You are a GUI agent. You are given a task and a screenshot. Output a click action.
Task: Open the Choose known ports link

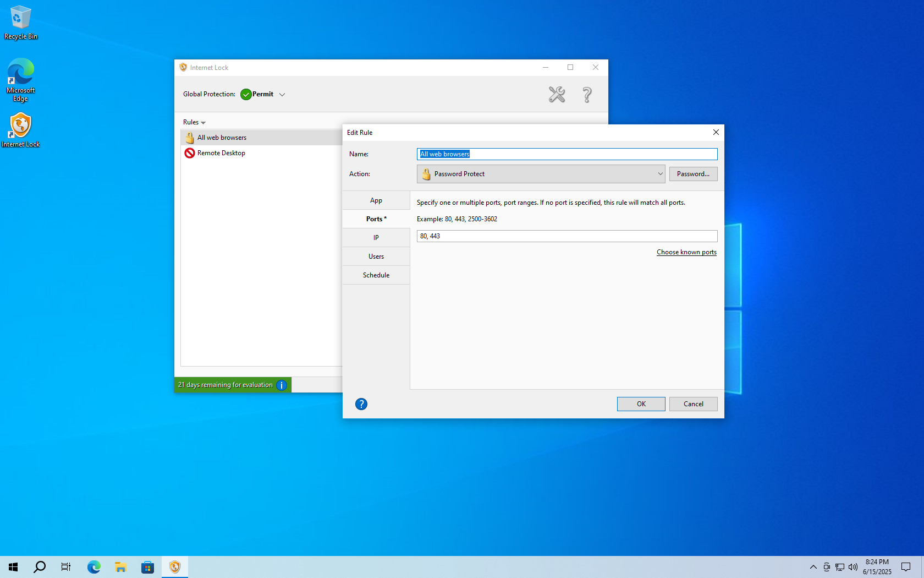pos(686,252)
